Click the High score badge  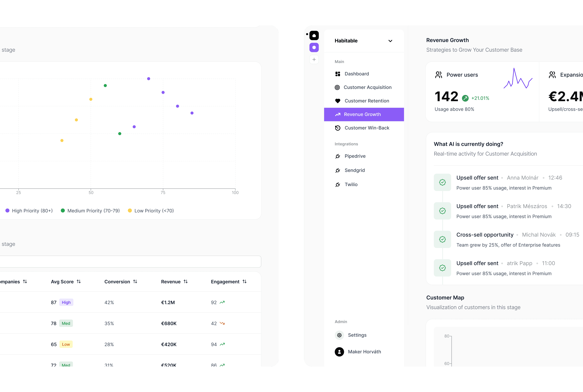pyautogui.click(x=66, y=302)
